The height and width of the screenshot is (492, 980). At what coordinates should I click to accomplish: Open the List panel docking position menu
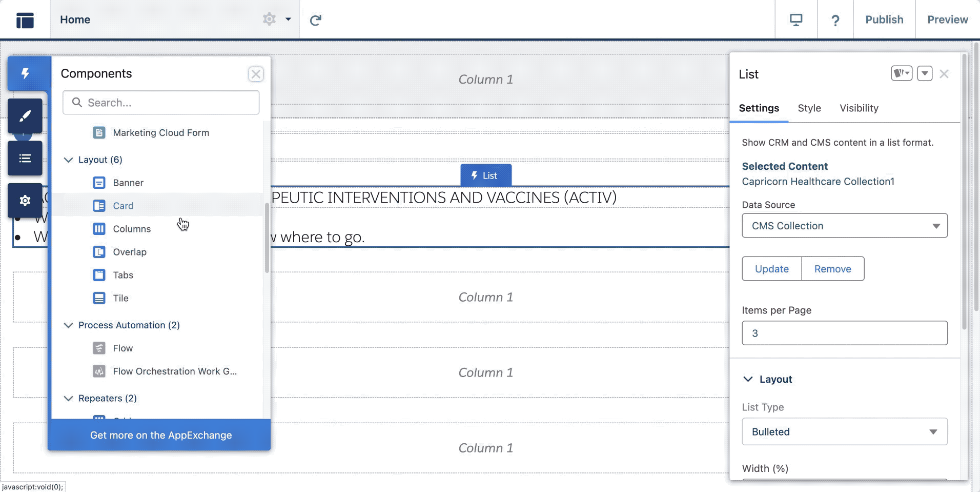coord(902,74)
